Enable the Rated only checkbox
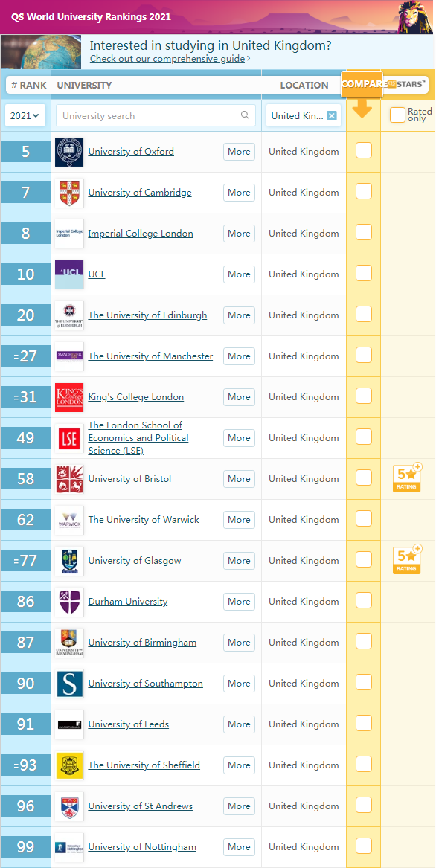This screenshot has width=436, height=868. point(397,115)
